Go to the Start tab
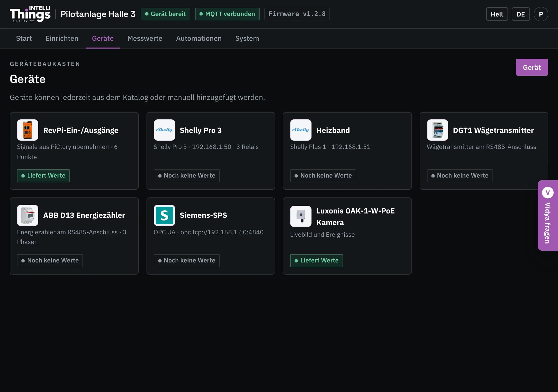Viewport: 558px width, 392px height. point(24,38)
